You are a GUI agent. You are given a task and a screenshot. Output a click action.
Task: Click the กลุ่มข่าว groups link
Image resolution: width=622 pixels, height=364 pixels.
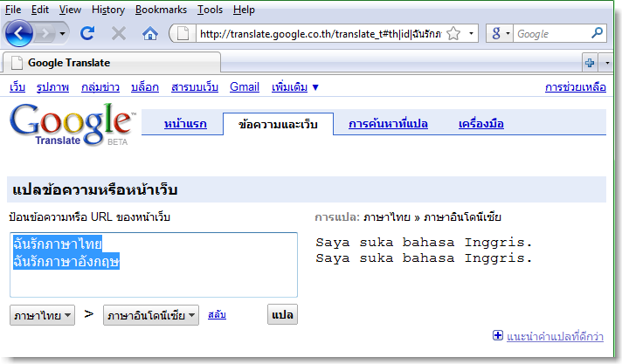click(x=100, y=86)
